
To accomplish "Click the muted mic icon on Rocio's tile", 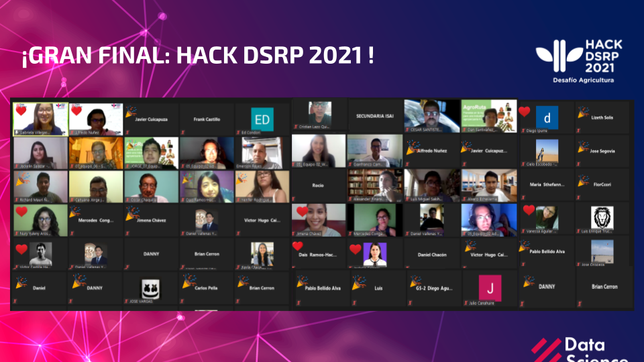I will (294, 200).
